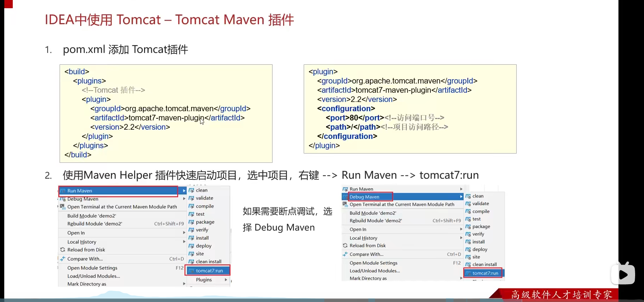Choose clean install in Run Maven submenu

(x=208, y=261)
